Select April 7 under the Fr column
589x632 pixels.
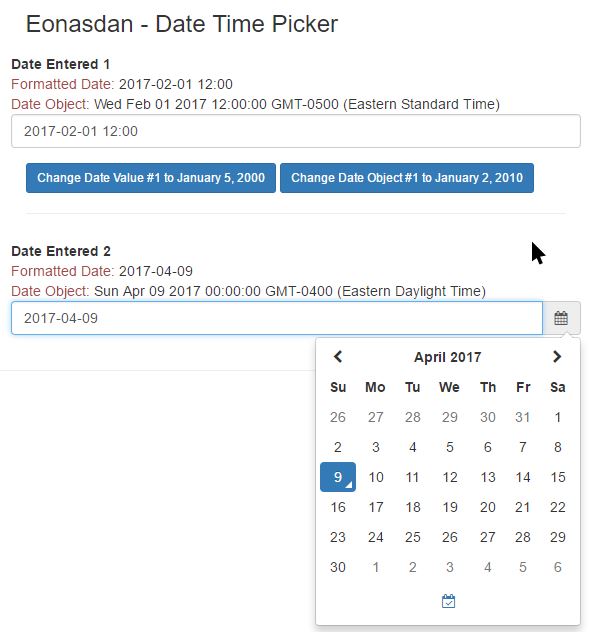(x=523, y=447)
